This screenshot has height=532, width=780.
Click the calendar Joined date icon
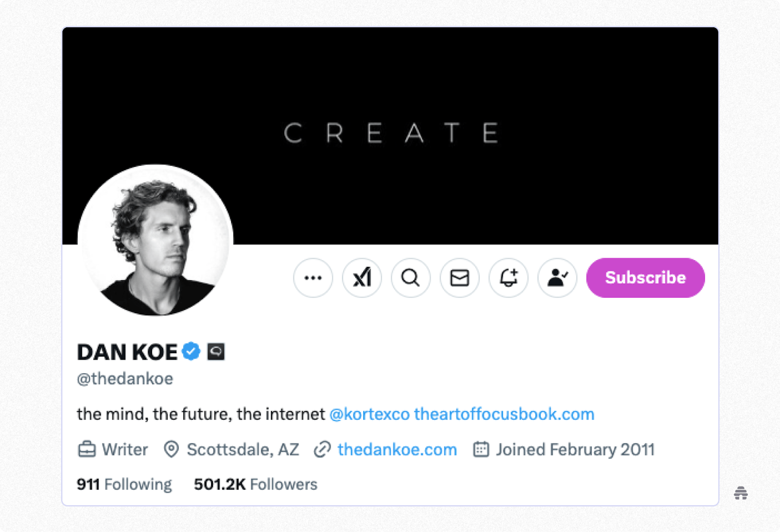coord(481,449)
